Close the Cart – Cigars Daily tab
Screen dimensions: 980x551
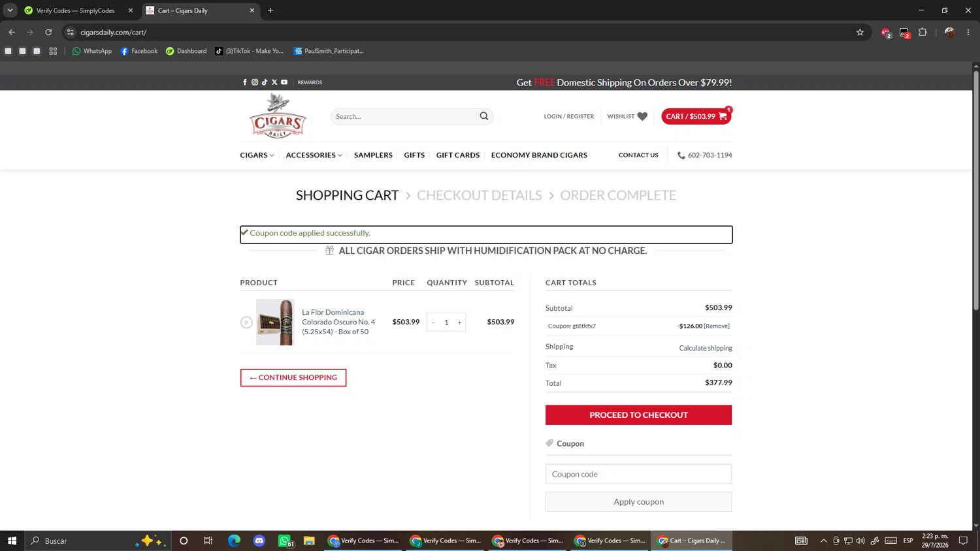(x=252, y=10)
